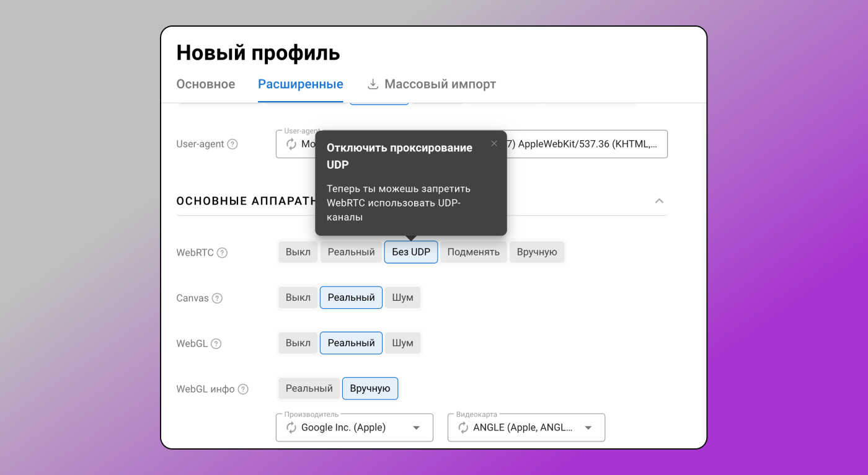The image size is (868, 475).
Task: Regenerate Видеокарта value via refresh icon
Action: tap(462, 427)
